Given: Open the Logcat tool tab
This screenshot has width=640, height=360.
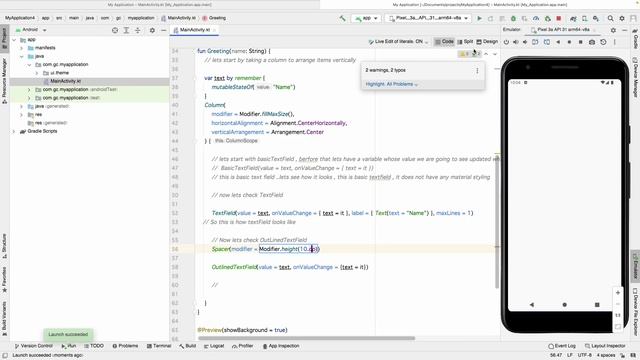Looking at the screenshot, I should pyautogui.click(x=214, y=346).
